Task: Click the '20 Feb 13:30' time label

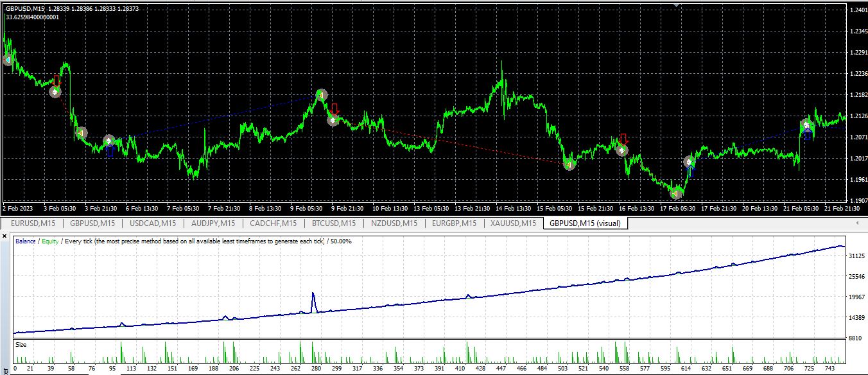Action: click(759, 209)
